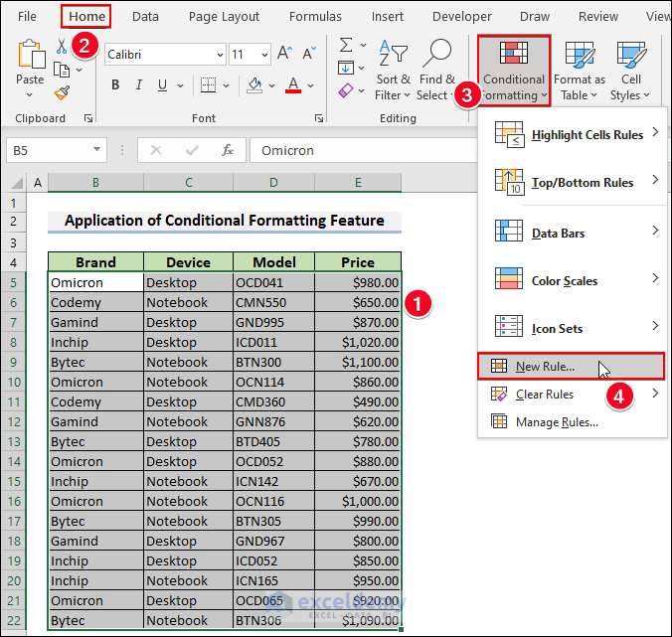Click the Insert Function fx icon
This screenshot has width=672, height=637.
tap(228, 150)
